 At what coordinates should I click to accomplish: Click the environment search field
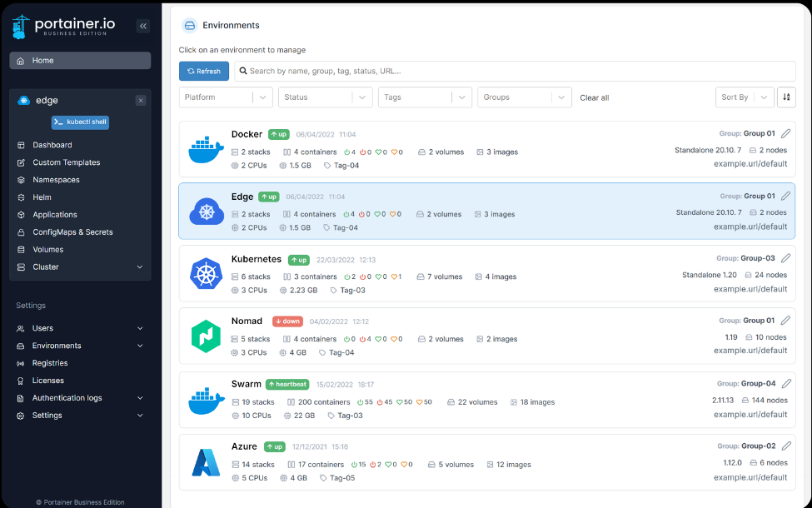pyautogui.click(x=516, y=71)
